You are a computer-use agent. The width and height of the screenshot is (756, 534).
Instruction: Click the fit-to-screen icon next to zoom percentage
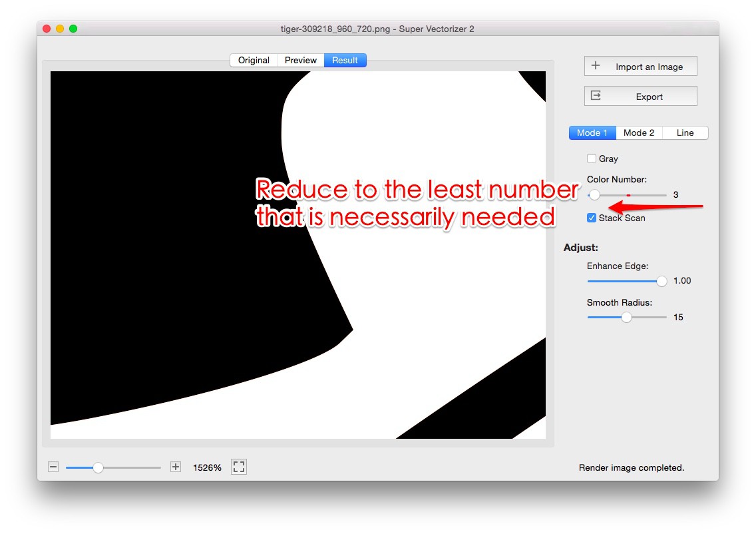tap(239, 467)
